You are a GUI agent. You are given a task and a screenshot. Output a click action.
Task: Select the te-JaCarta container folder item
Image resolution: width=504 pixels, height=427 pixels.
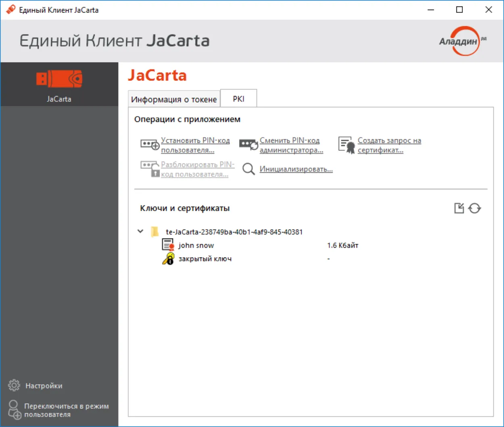tap(234, 232)
